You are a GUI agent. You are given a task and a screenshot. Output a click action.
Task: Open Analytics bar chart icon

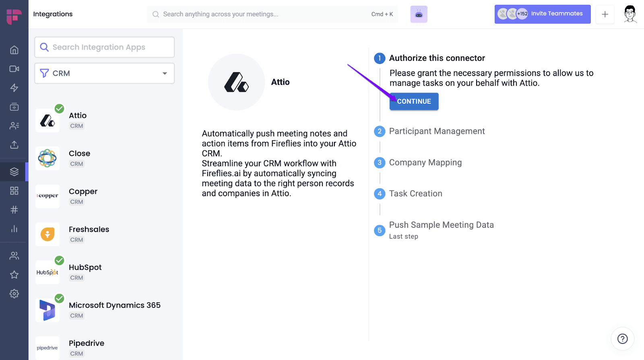point(14,229)
